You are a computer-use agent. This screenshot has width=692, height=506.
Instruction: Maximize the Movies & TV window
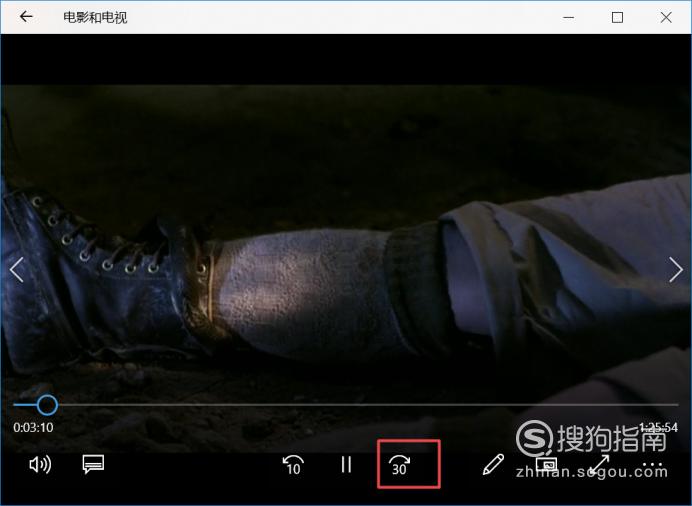click(x=617, y=18)
